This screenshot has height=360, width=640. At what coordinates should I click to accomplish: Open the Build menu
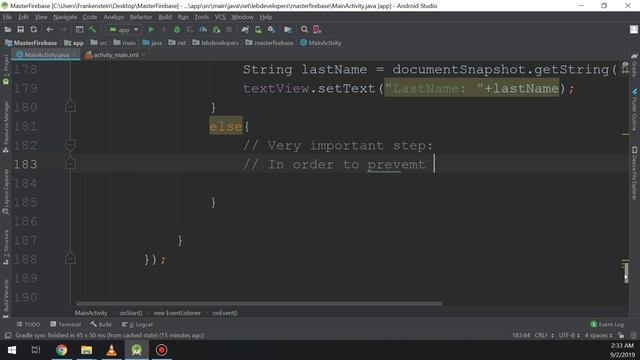click(165, 17)
